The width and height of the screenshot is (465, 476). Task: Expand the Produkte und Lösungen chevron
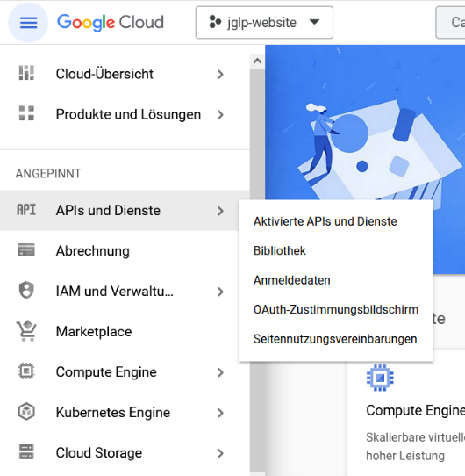[x=220, y=115]
